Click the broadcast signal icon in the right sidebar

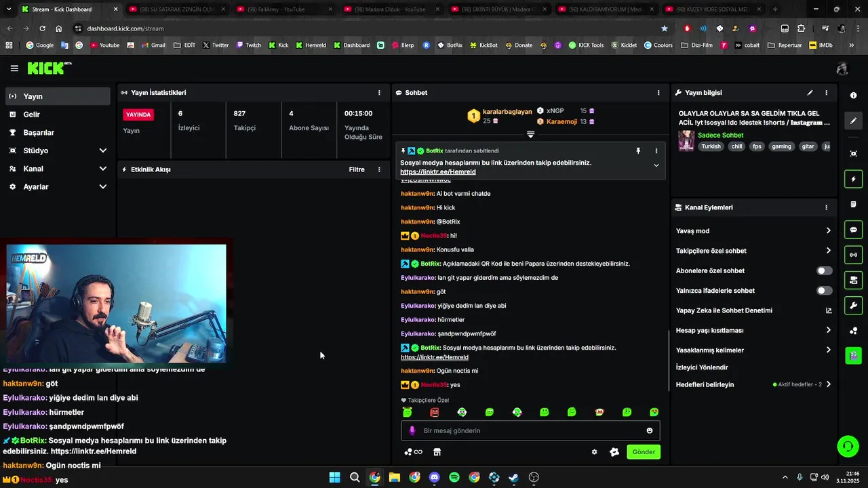[x=853, y=255]
